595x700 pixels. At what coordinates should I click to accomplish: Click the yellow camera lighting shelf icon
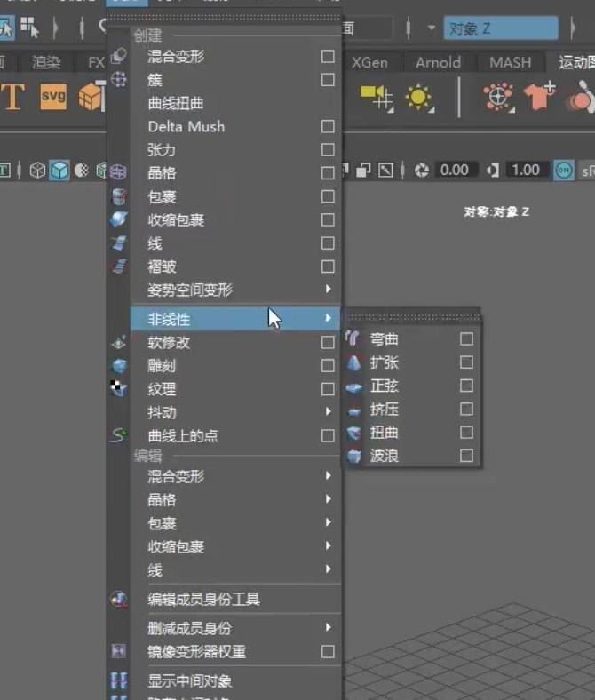click(377, 99)
